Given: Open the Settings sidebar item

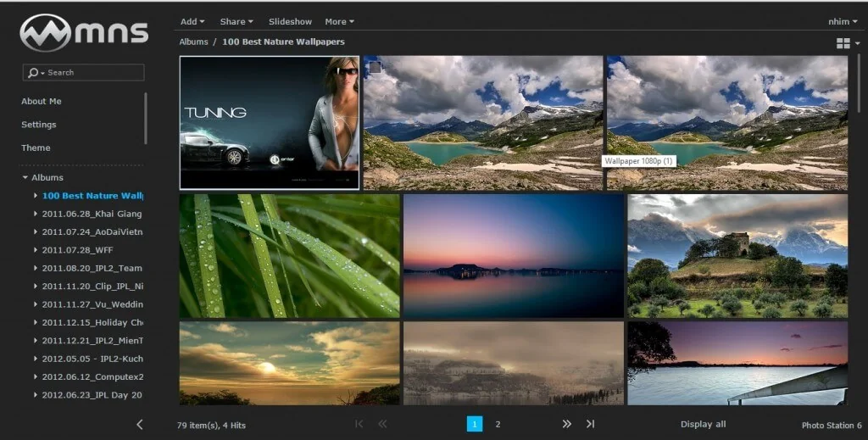Looking at the screenshot, I should pyautogui.click(x=39, y=125).
